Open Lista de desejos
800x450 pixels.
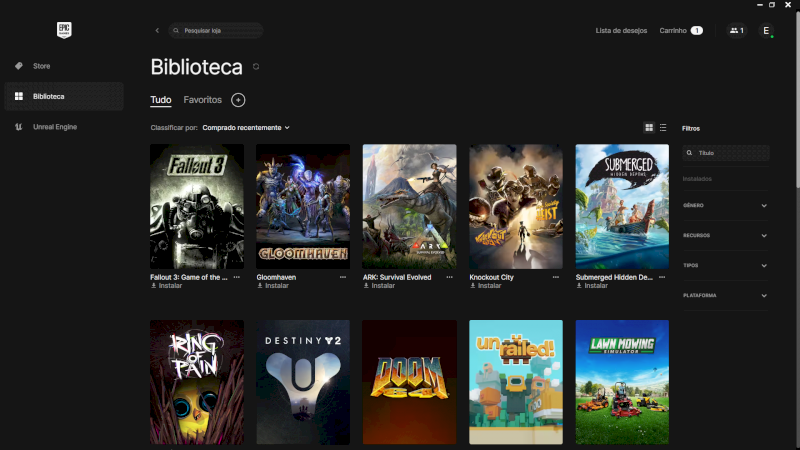point(621,31)
